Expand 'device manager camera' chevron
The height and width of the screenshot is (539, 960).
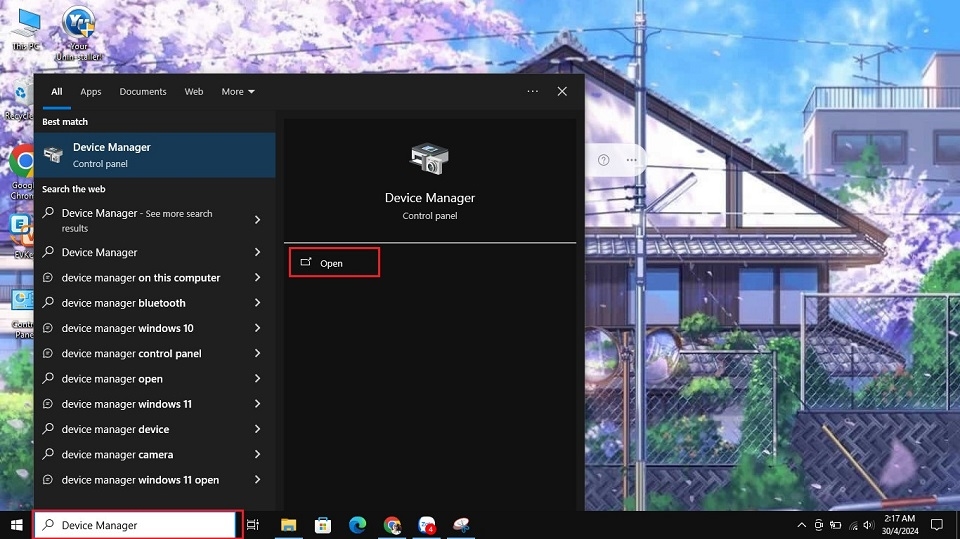click(257, 454)
